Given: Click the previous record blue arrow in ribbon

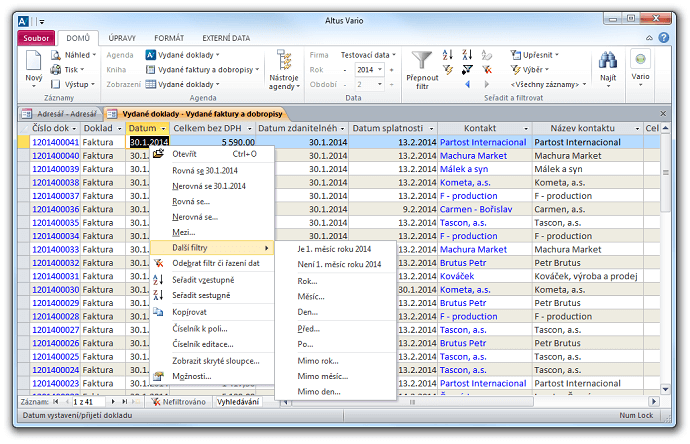Looking at the screenshot, I should coord(467,84).
